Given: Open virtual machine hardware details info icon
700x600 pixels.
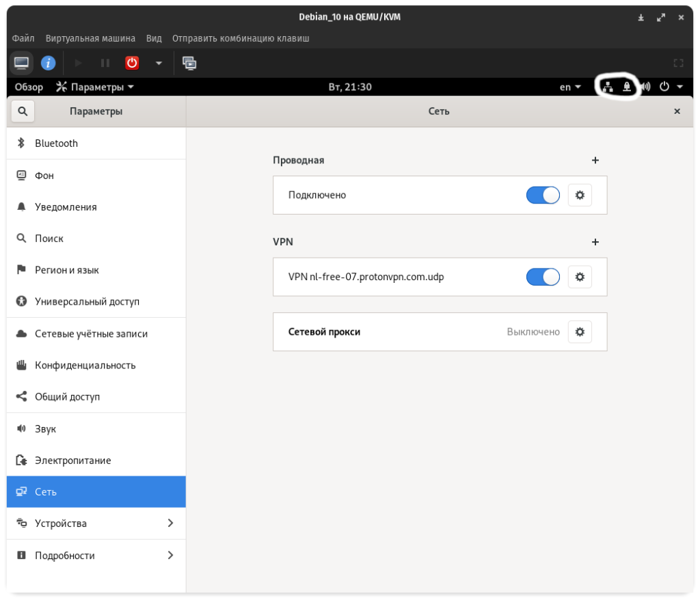Looking at the screenshot, I should click(x=48, y=63).
